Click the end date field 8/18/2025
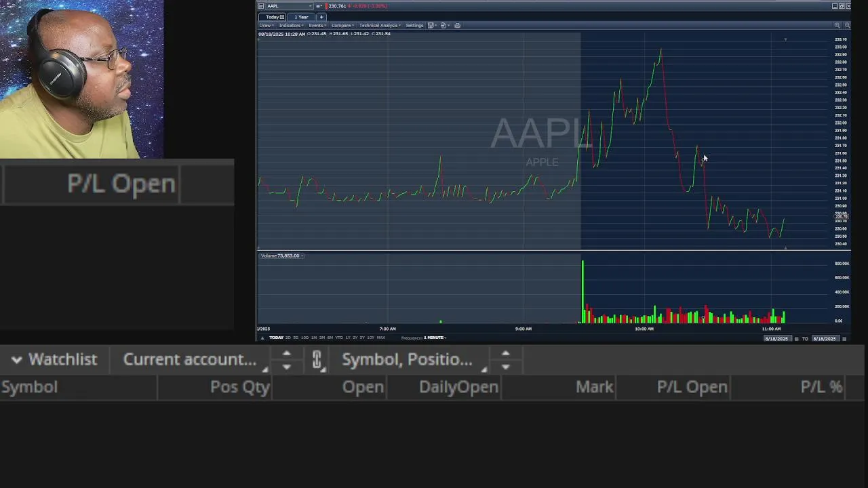This screenshot has height=488, width=868. click(x=825, y=338)
